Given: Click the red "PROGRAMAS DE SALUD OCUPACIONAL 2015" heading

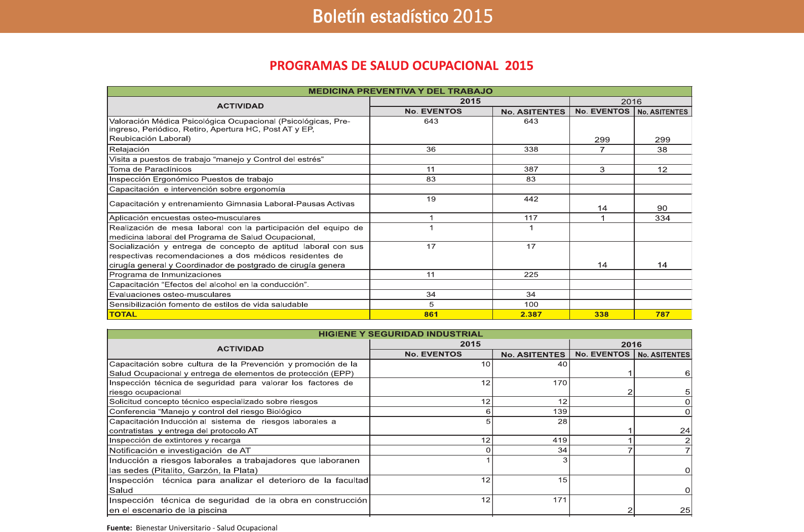Looking at the screenshot, I should [x=401, y=66].
